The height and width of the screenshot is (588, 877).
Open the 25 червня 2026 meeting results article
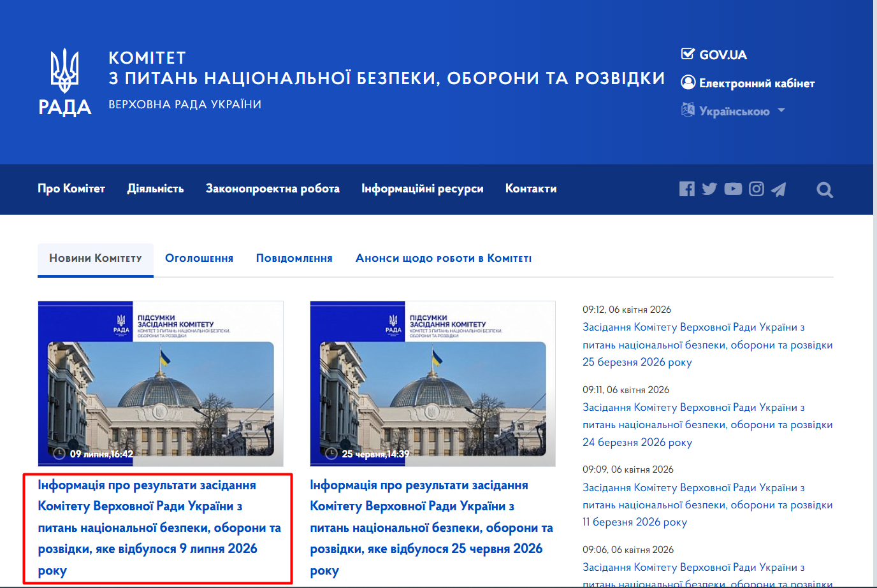(431, 528)
